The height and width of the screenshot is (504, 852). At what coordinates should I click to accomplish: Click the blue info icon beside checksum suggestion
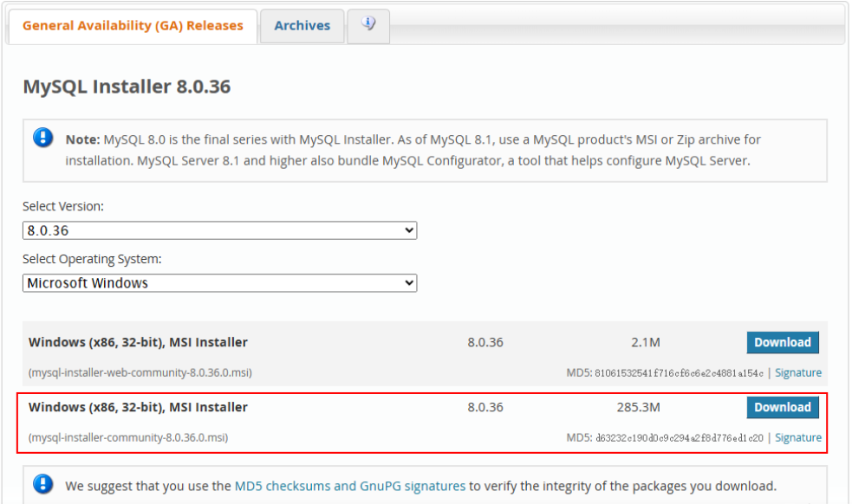point(43,483)
